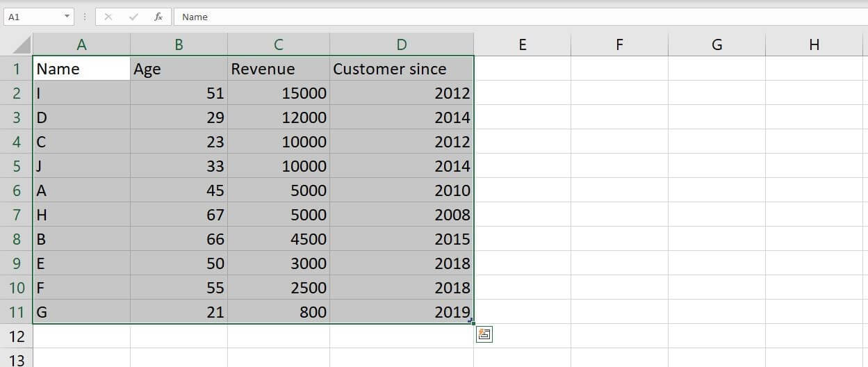Click the cell with revenue 800
Screen dimensions: 868x367
[278, 312]
